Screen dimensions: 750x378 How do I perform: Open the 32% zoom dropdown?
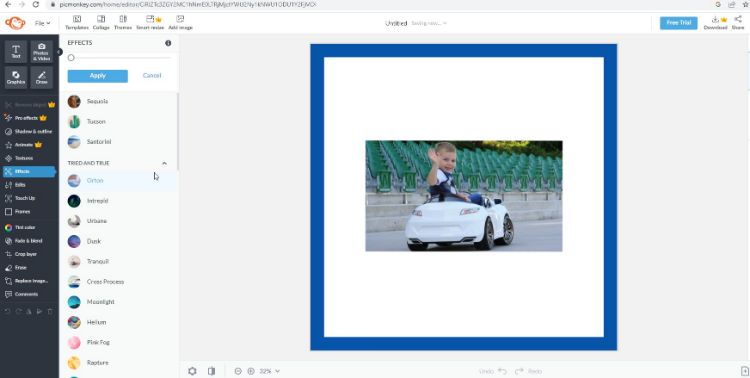click(270, 371)
